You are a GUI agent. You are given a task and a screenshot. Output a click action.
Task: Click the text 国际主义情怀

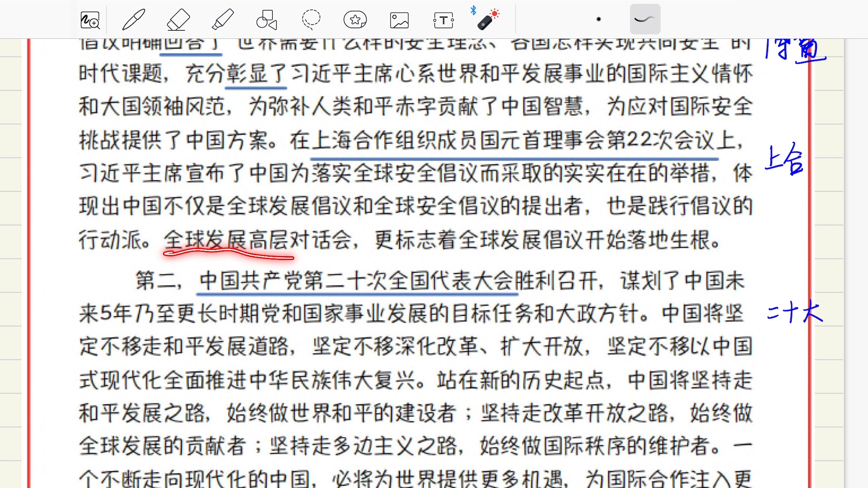[x=690, y=73]
